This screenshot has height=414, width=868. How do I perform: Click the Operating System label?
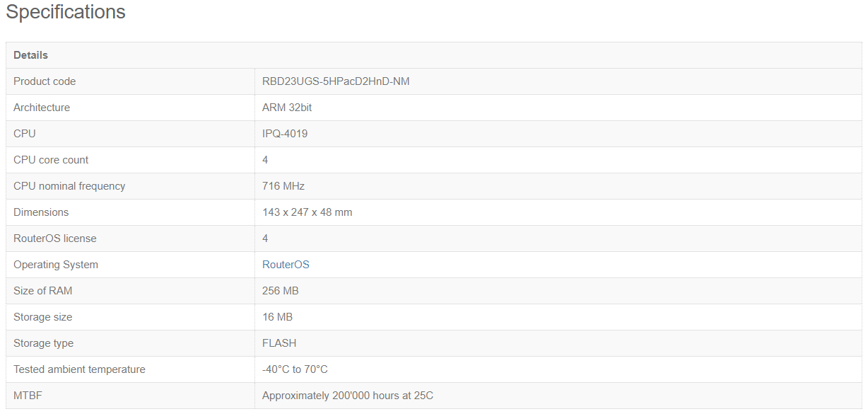(x=56, y=265)
